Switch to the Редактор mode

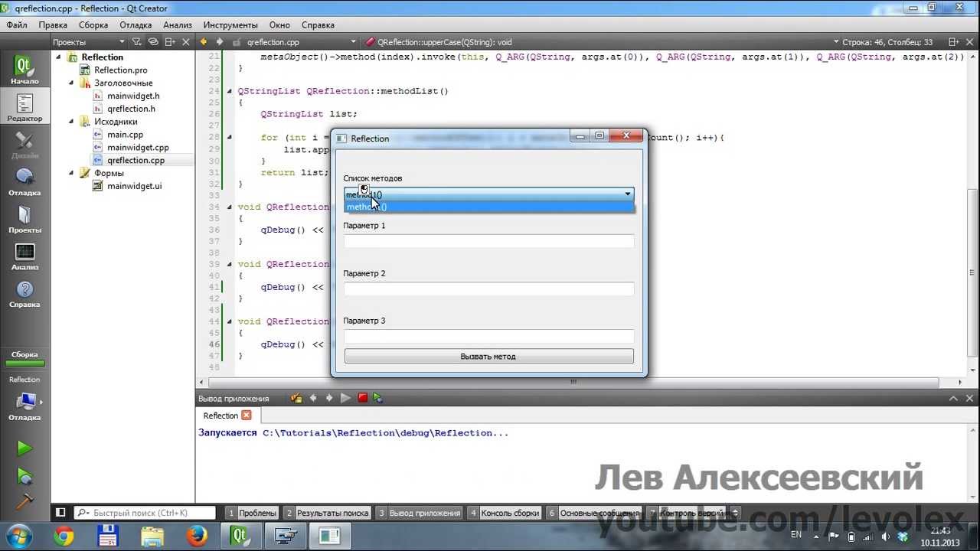pyautogui.click(x=24, y=106)
